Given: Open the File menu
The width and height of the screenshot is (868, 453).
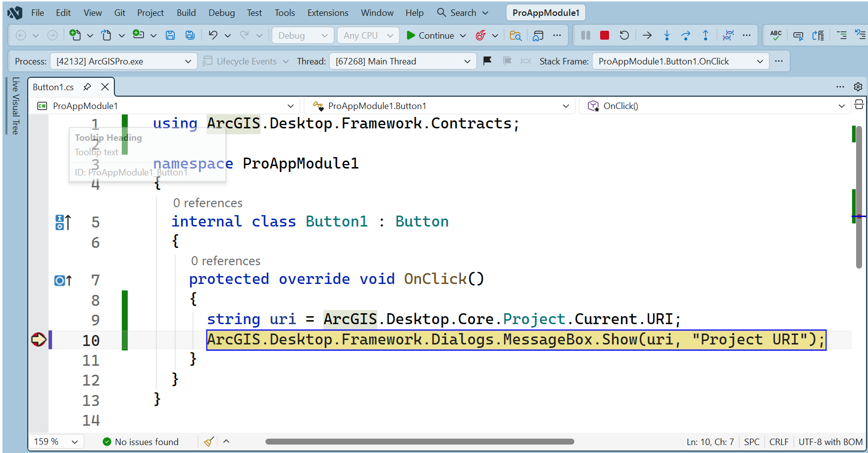Looking at the screenshot, I should 38,13.
